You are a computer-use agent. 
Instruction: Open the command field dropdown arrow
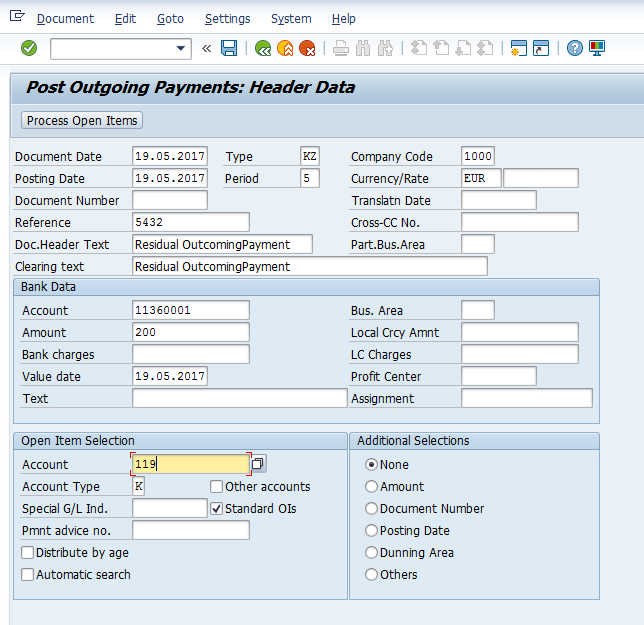(181, 48)
